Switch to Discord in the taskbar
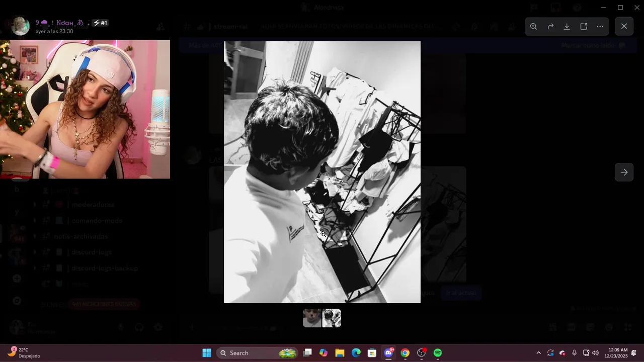Viewport: 644px width, 362px height. pyautogui.click(x=388, y=353)
